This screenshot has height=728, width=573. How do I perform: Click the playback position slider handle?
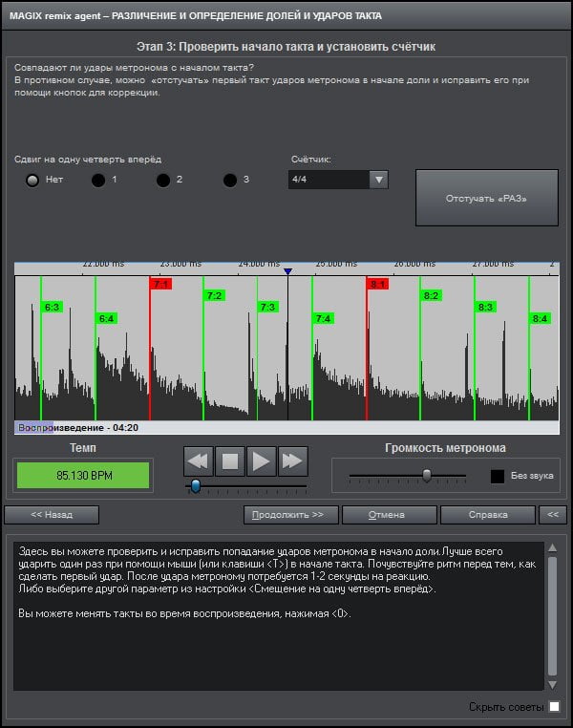(x=196, y=486)
